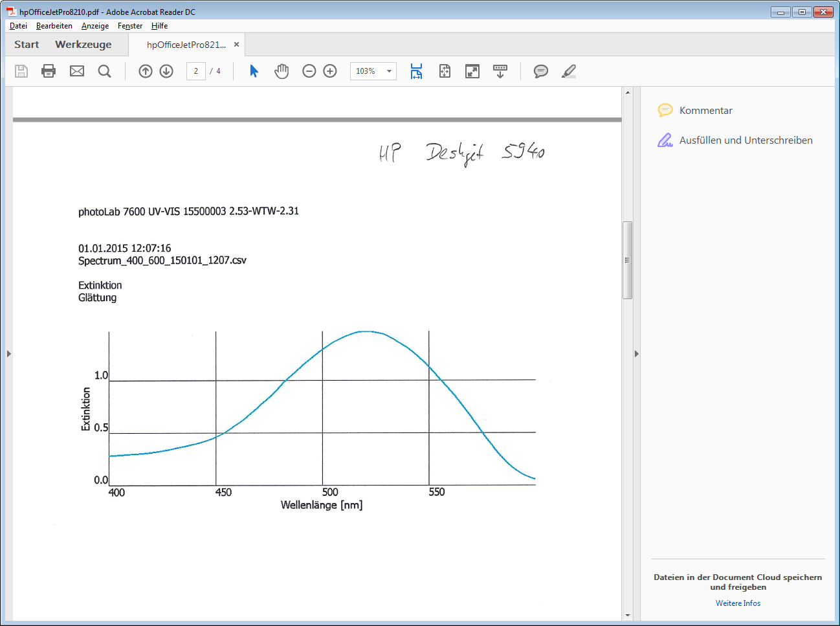Click the Weitere Infos link
This screenshot has width=840, height=626.
(738, 603)
